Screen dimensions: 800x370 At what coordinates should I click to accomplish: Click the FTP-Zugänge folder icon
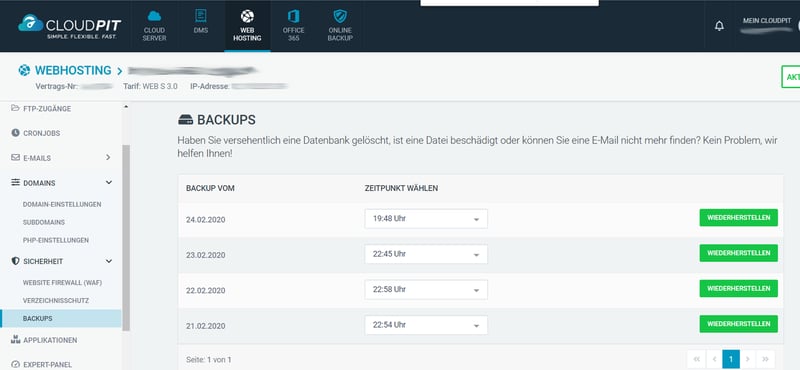15,108
